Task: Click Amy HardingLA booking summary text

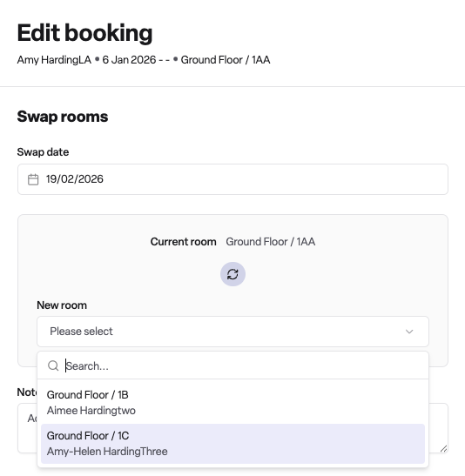Action: tap(54, 60)
